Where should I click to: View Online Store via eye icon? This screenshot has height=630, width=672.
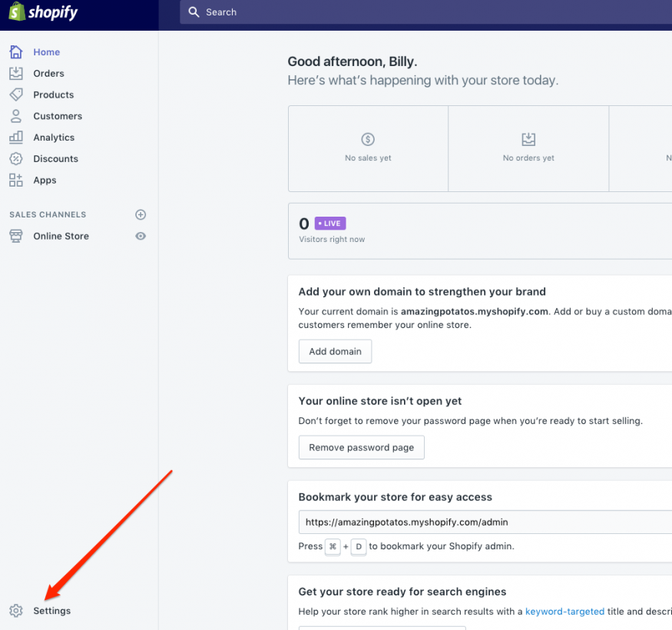pos(141,236)
